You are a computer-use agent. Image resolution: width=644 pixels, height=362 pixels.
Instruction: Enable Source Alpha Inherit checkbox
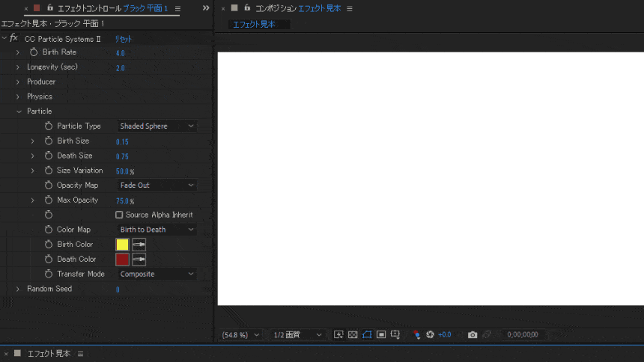coord(119,215)
